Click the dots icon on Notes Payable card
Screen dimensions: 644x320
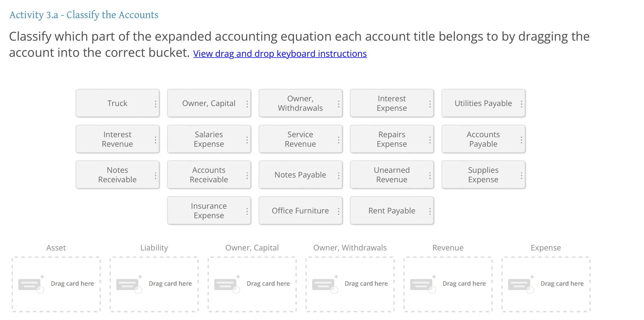click(x=338, y=175)
